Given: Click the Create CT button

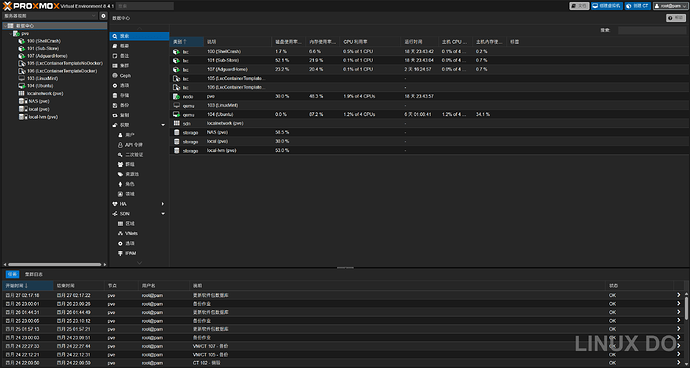Looking at the screenshot, I should click(x=638, y=6).
